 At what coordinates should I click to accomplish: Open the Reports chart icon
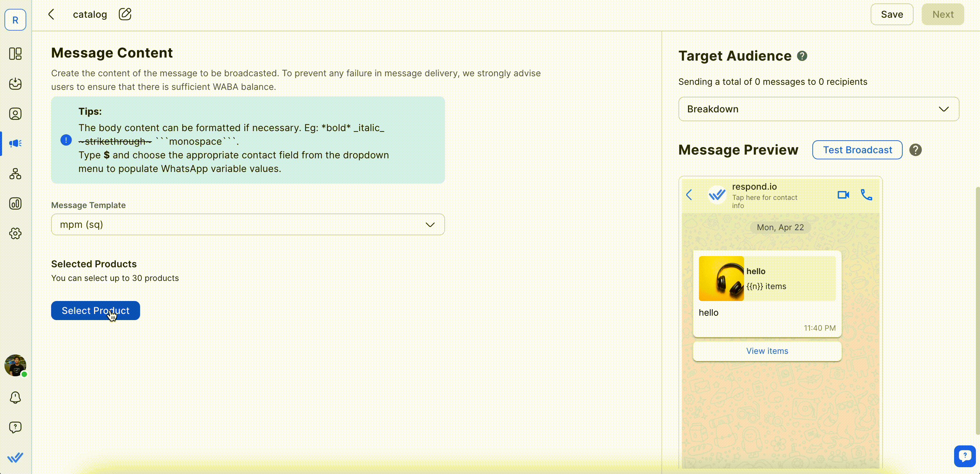15,204
